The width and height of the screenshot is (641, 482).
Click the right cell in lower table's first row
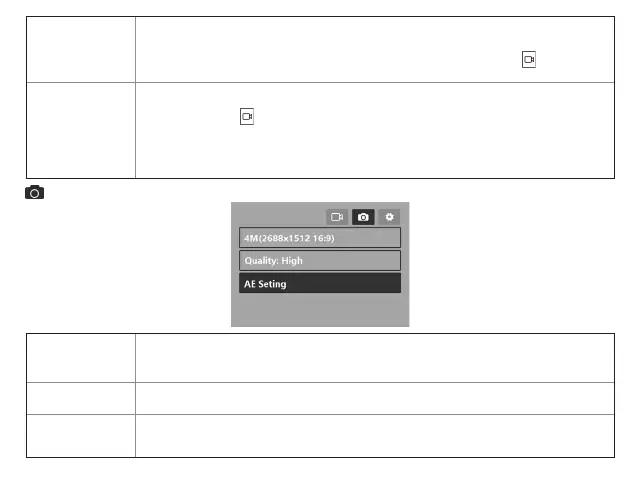374,357
